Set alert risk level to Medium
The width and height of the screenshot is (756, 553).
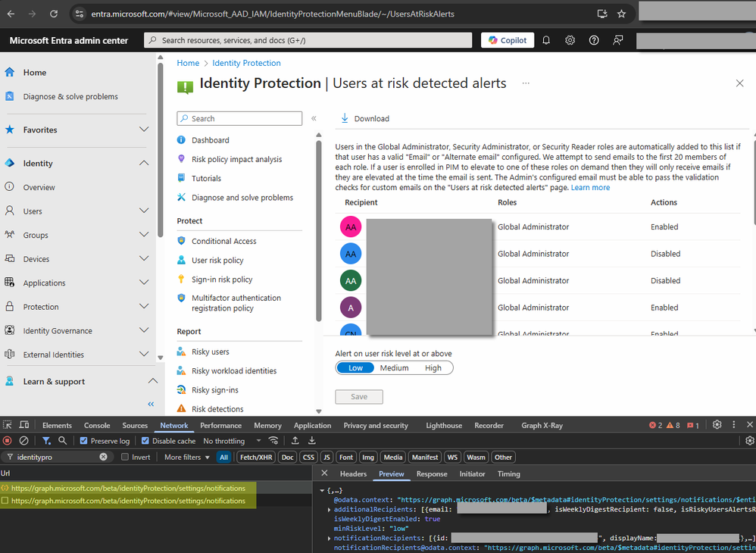coord(394,367)
